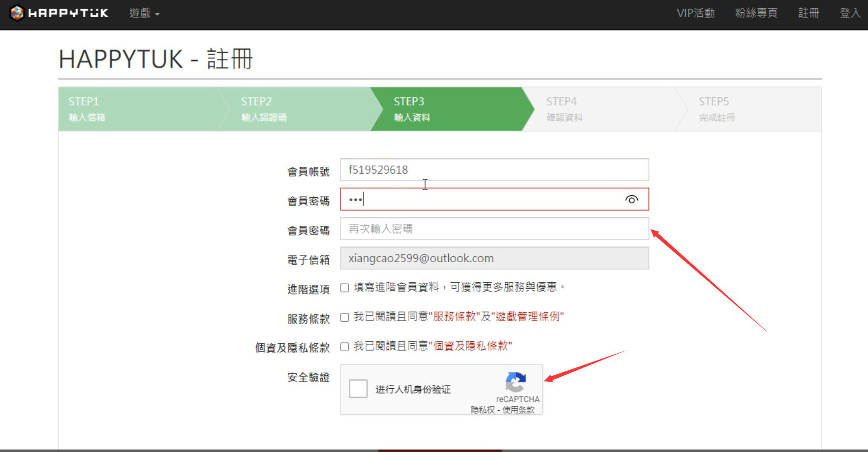Viewport: 868px width, 452px height.
Task: Open the VIP活動 page
Action: point(695,13)
